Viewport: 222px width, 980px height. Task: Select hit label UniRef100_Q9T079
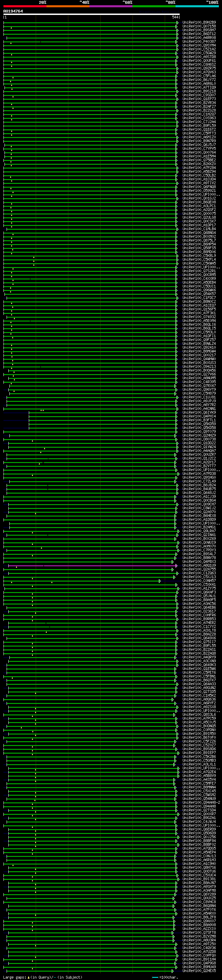click(x=199, y=431)
